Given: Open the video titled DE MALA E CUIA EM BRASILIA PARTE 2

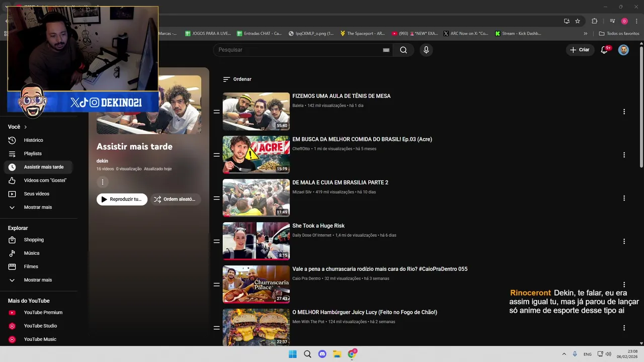Looking at the screenshot, I should (x=340, y=183).
